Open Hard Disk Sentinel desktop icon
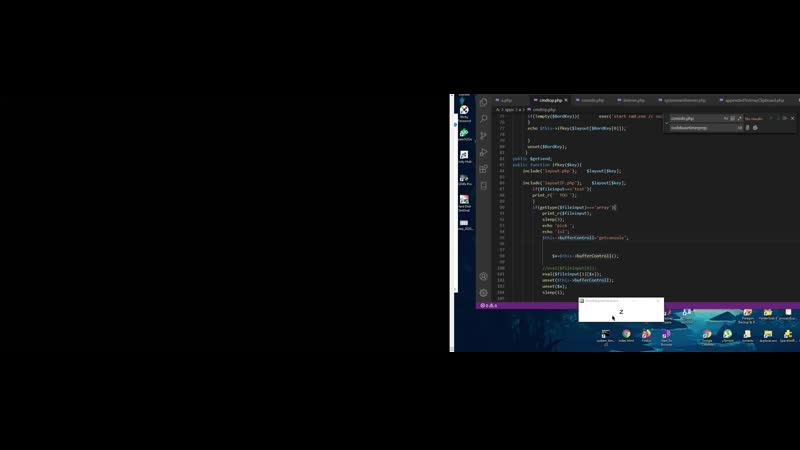 click(x=464, y=203)
